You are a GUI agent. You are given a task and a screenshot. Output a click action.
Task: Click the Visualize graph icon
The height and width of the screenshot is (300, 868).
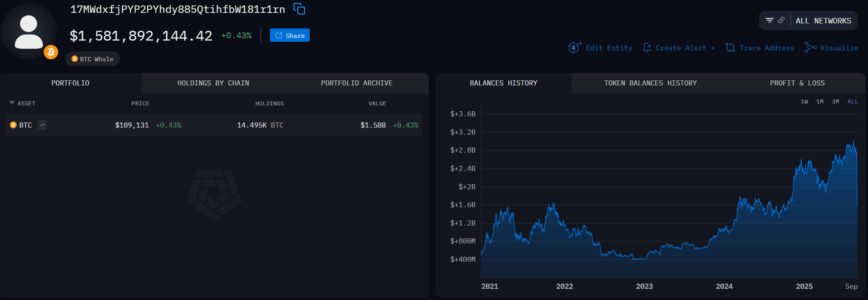tap(810, 48)
